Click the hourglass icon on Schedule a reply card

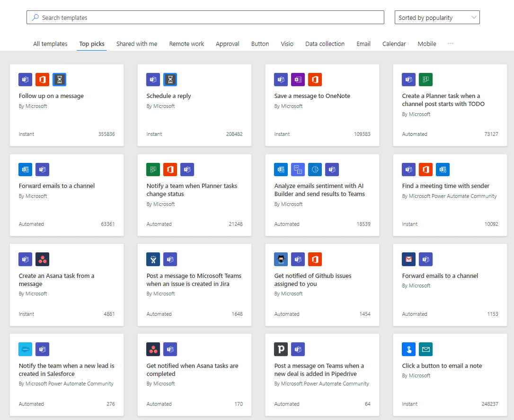(170, 80)
